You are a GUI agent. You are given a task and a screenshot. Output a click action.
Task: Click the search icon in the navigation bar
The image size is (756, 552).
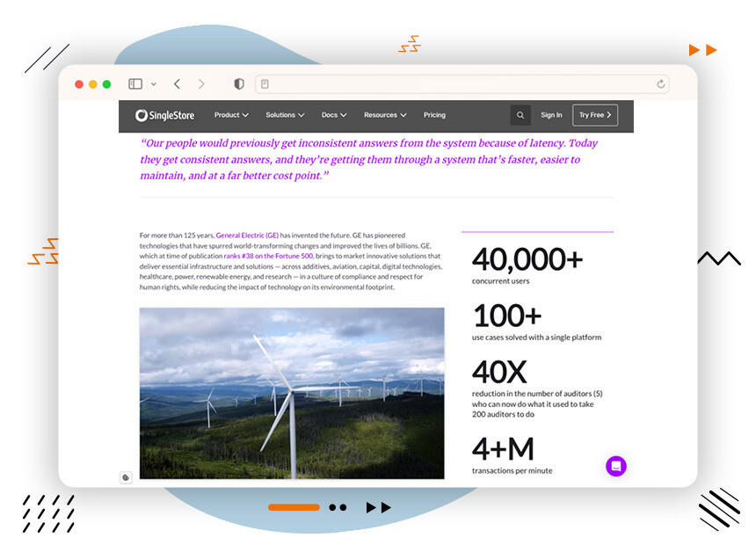pos(520,114)
